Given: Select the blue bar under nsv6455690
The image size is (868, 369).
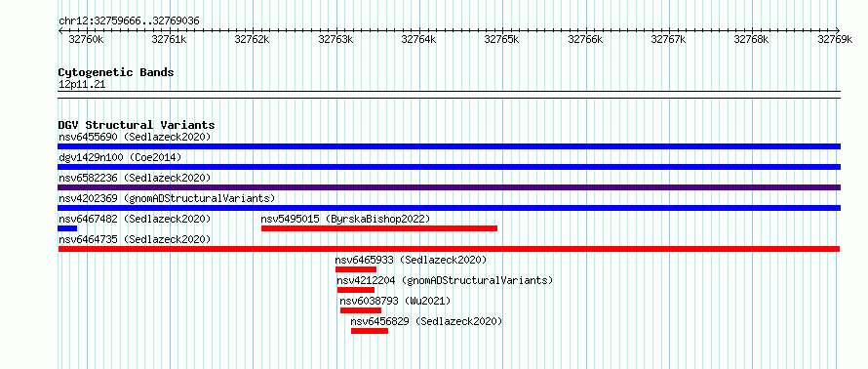Looking at the screenshot, I should tap(449, 146).
